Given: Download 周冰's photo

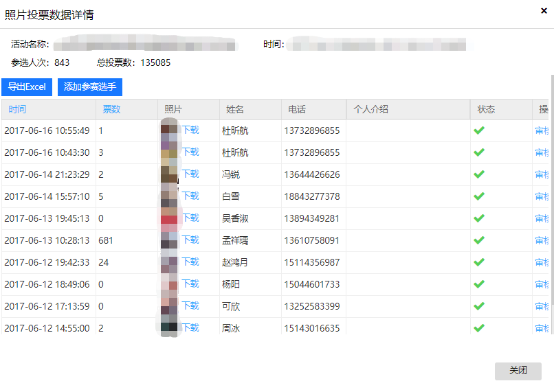Looking at the screenshot, I should pos(190,327).
